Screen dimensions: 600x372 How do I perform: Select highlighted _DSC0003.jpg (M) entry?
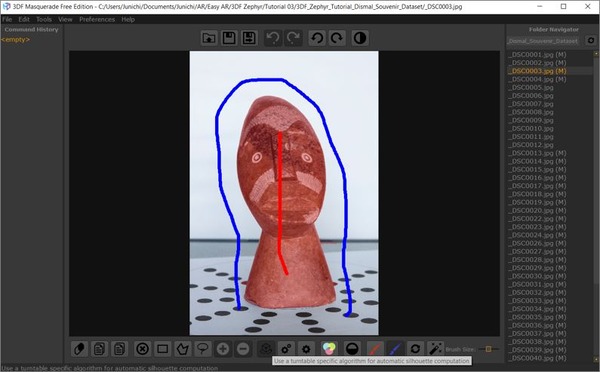coord(537,71)
